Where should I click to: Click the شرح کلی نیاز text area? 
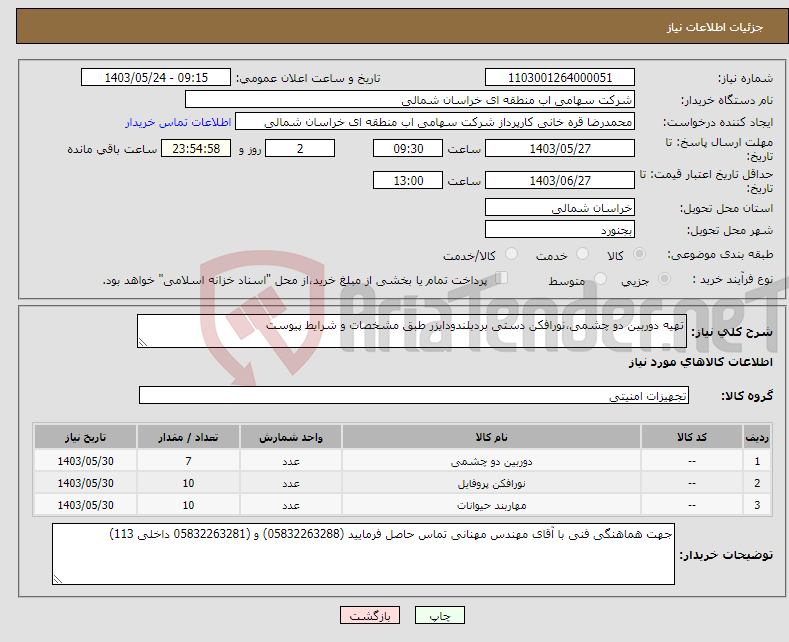click(412, 331)
